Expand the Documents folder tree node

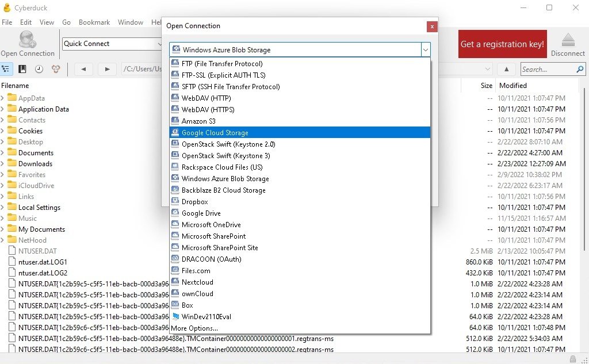click(x=2, y=152)
